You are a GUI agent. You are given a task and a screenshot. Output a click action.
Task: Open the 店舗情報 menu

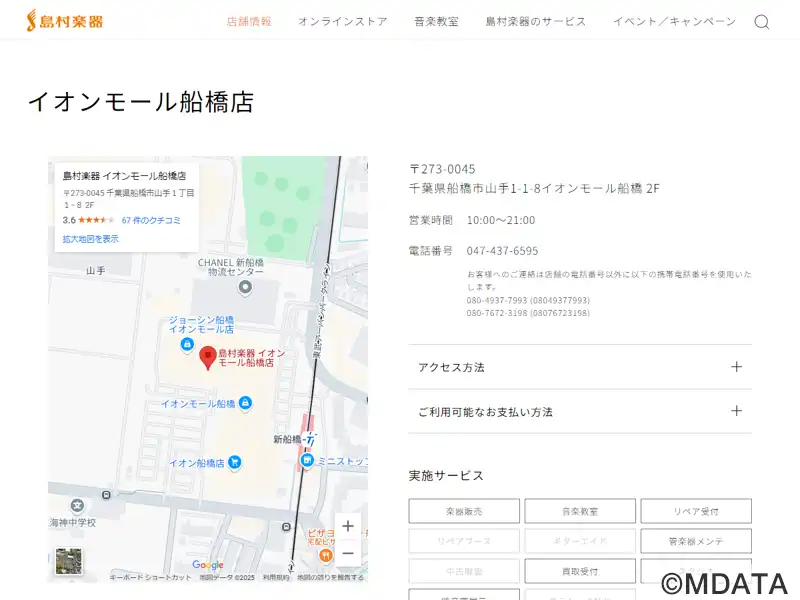tap(249, 21)
